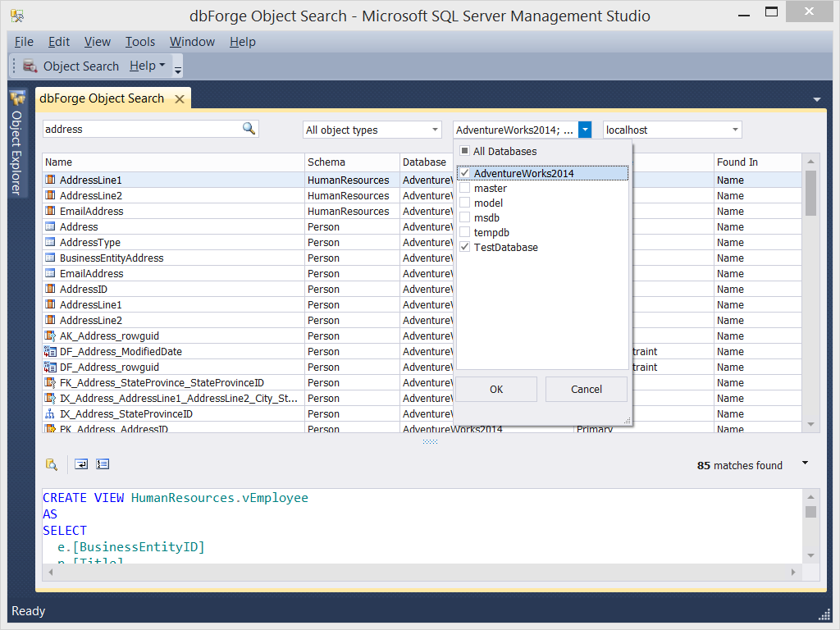The height and width of the screenshot is (630, 840).
Task: Open the tab list dropdown arrow
Action: (816, 99)
